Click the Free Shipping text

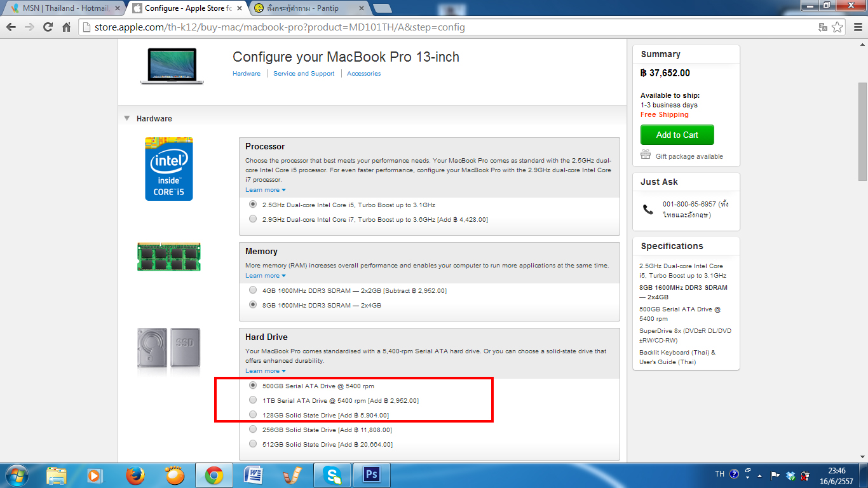coord(665,114)
